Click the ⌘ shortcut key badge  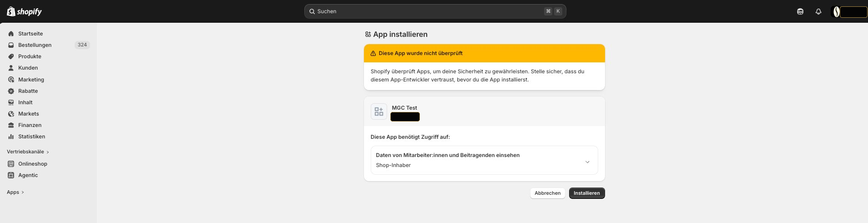[x=548, y=11]
